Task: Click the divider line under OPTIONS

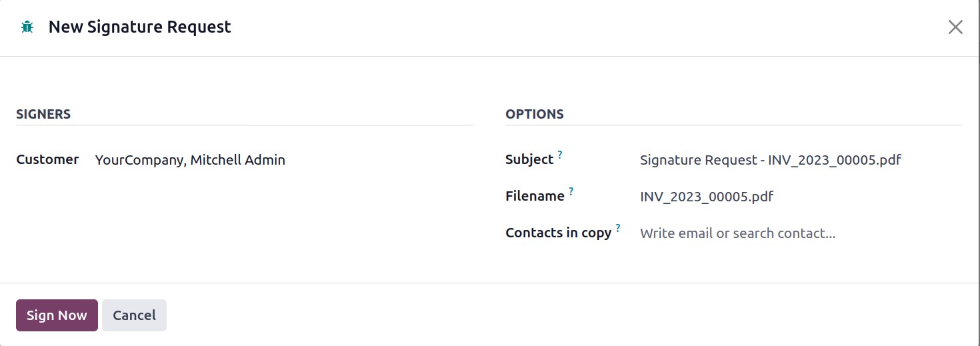Action: tap(734, 125)
